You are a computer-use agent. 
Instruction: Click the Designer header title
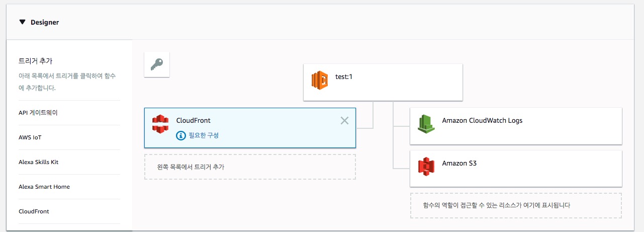click(x=45, y=22)
